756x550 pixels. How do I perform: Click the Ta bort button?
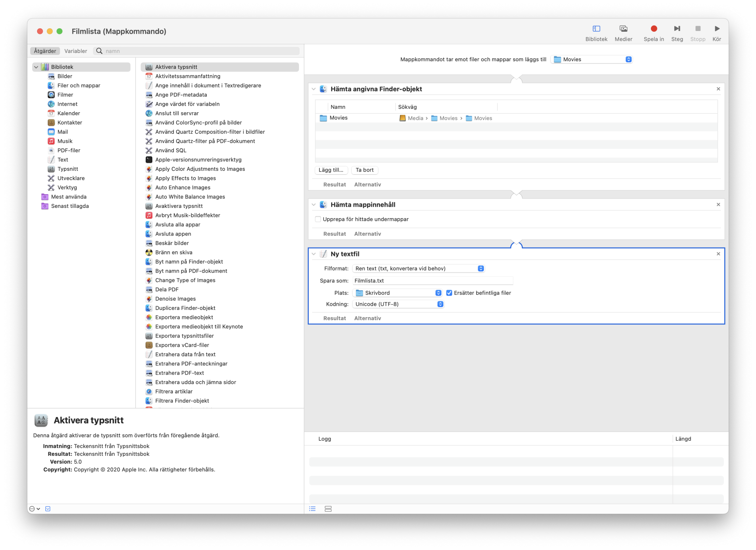(364, 170)
